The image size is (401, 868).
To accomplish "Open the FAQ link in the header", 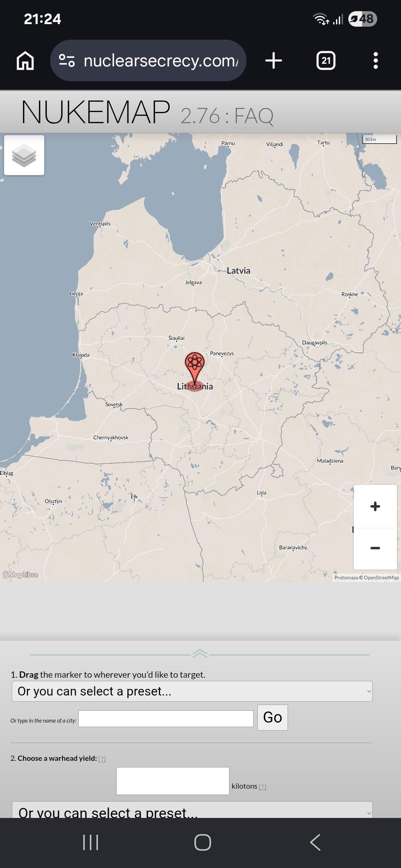I will [x=254, y=116].
